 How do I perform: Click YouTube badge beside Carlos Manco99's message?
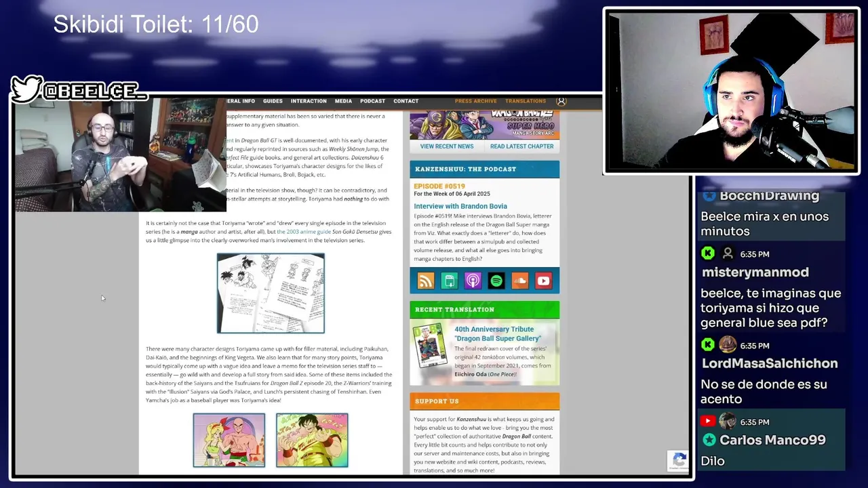click(x=708, y=422)
